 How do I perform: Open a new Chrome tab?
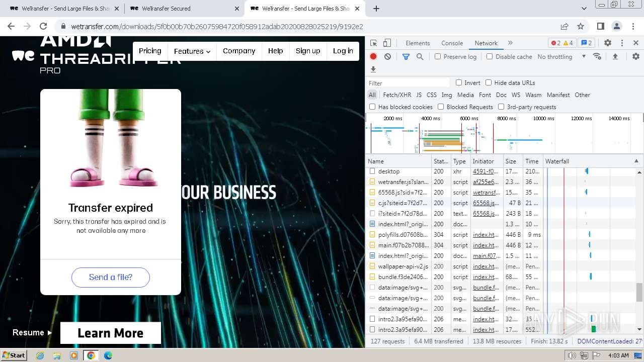[x=376, y=9]
